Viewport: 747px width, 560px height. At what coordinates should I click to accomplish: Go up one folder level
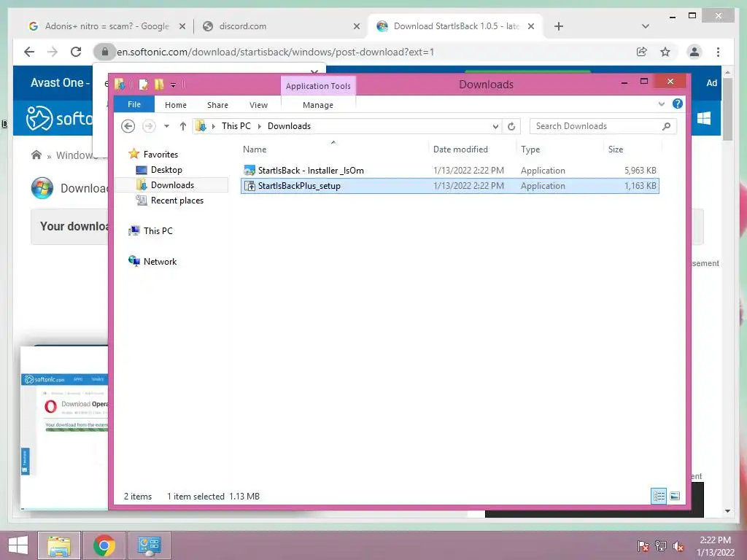pos(182,126)
